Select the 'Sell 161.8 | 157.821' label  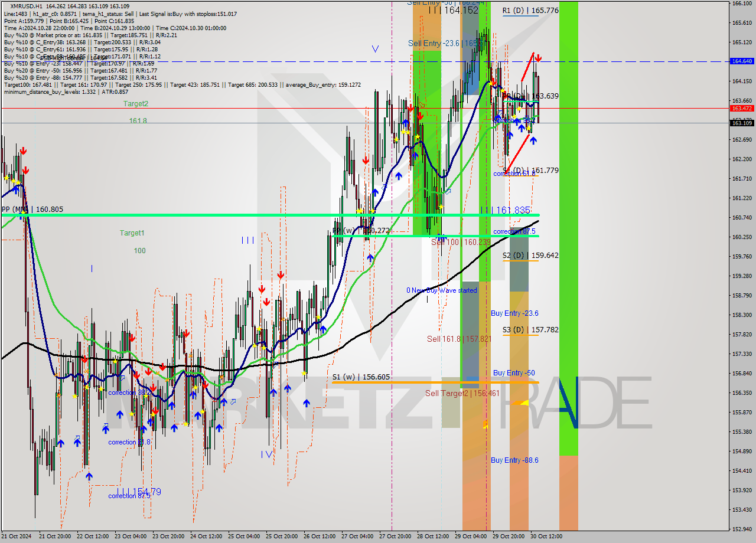coord(460,339)
